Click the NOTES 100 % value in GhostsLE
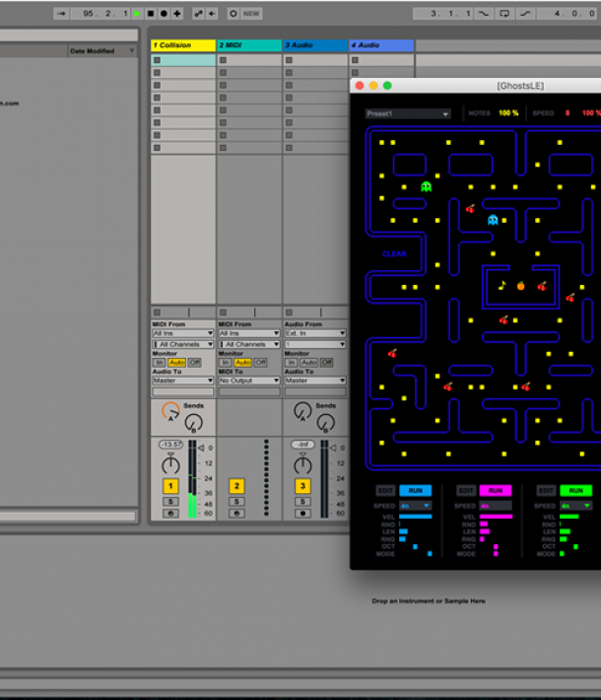 [x=508, y=113]
